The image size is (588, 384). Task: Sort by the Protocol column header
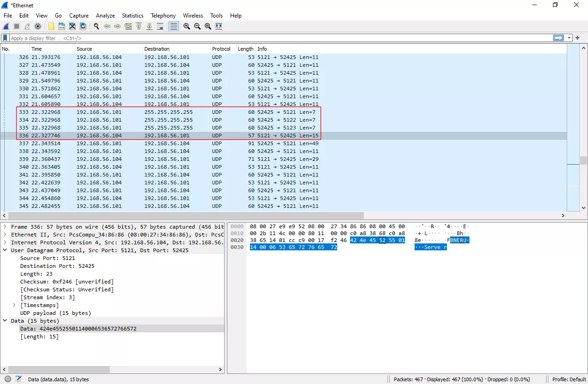(x=223, y=49)
